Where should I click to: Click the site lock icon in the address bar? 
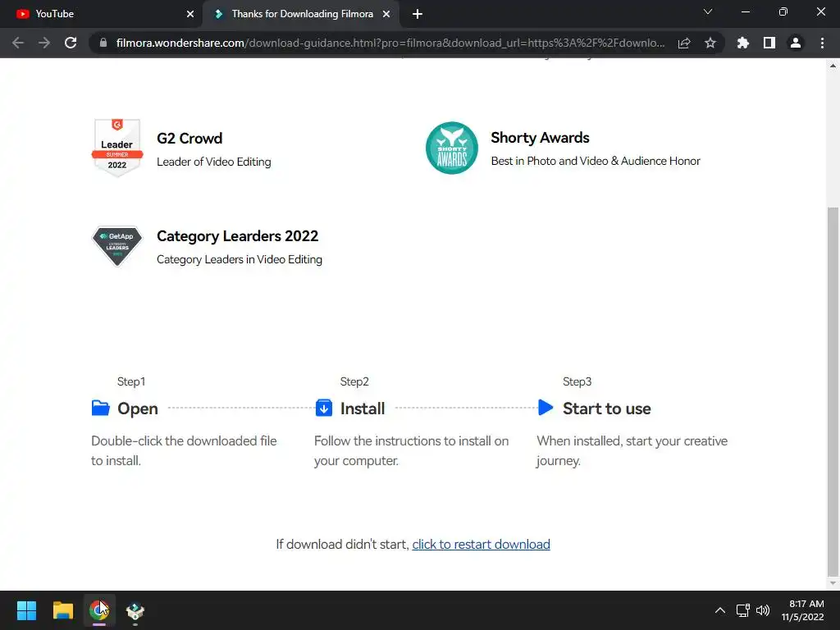coord(103,43)
